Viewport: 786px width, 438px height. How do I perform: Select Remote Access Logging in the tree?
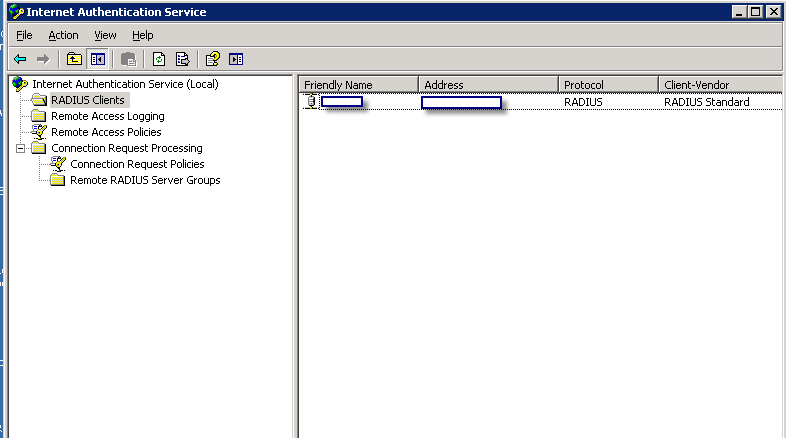108,116
